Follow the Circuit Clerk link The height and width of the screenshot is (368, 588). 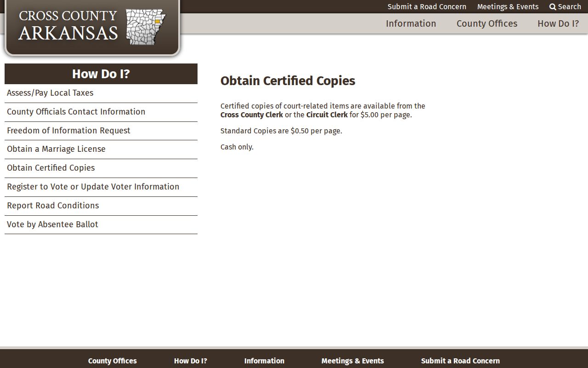point(327,115)
